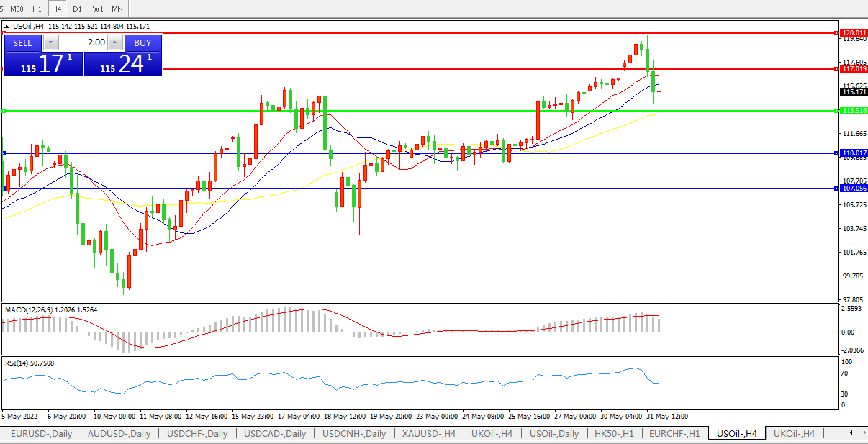Select the MN monthly timeframe button

(117, 9)
